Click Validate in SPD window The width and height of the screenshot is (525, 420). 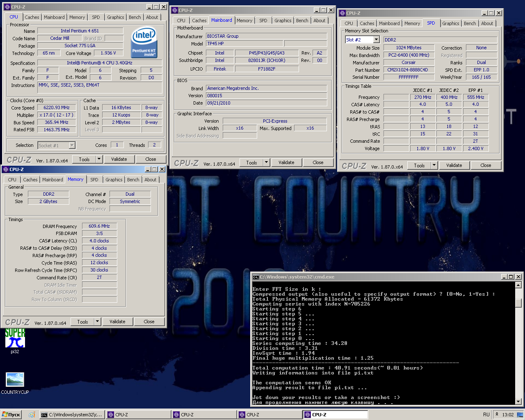tap(454, 165)
